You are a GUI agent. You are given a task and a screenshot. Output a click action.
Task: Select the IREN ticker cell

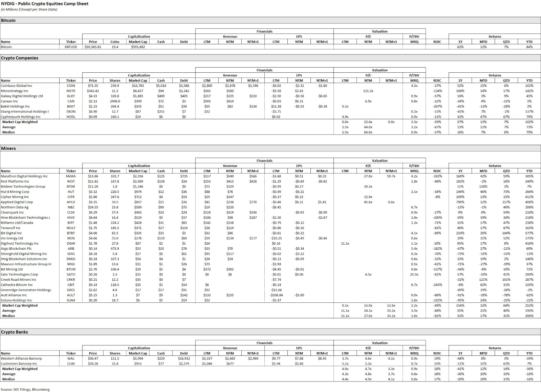click(71, 238)
